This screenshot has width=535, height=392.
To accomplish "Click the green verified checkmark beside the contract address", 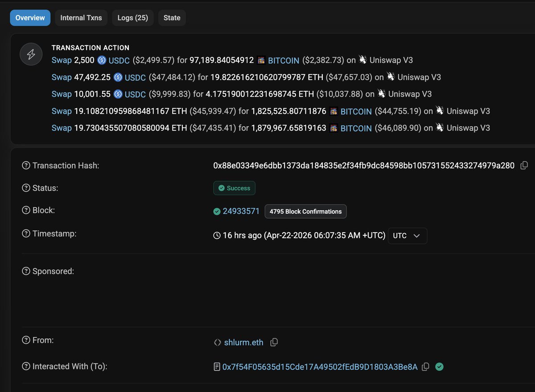I will point(439,367).
